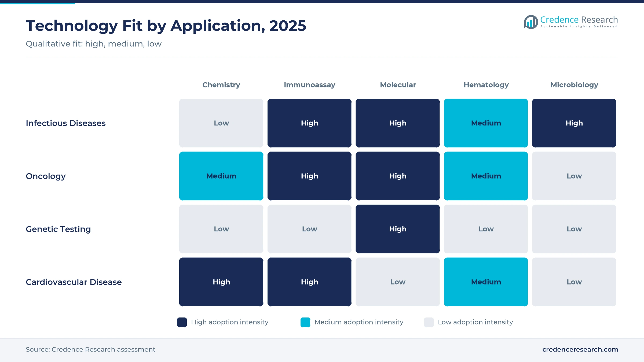The image size is (644, 362).
Task: Click Genetic Testing Chemistry Low cell
Action: [x=221, y=229]
